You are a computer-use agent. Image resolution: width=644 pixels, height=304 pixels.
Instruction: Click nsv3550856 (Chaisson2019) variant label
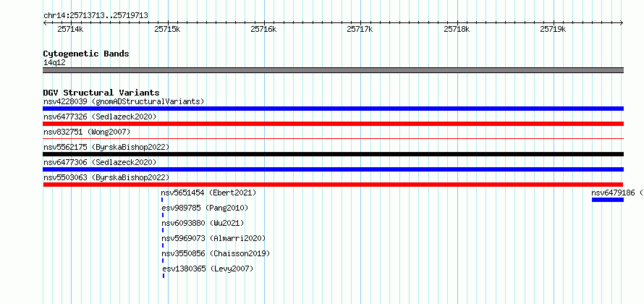[x=216, y=253]
